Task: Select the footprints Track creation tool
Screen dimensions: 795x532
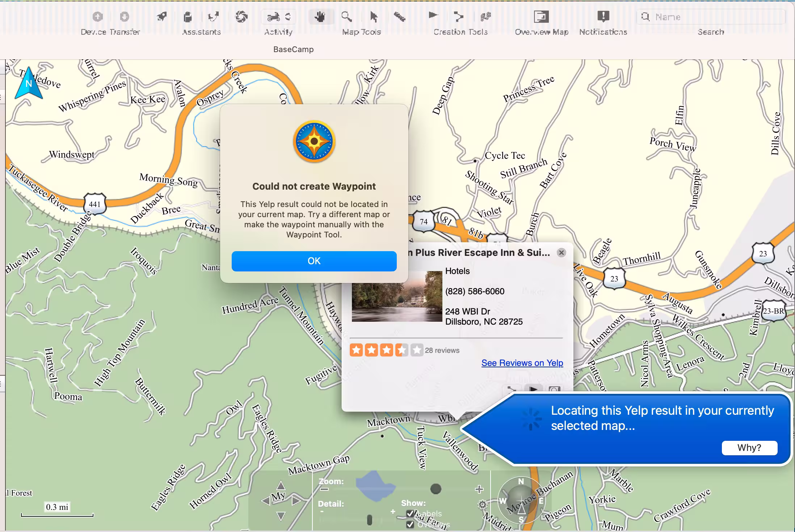Action: (x=485, y=17)
